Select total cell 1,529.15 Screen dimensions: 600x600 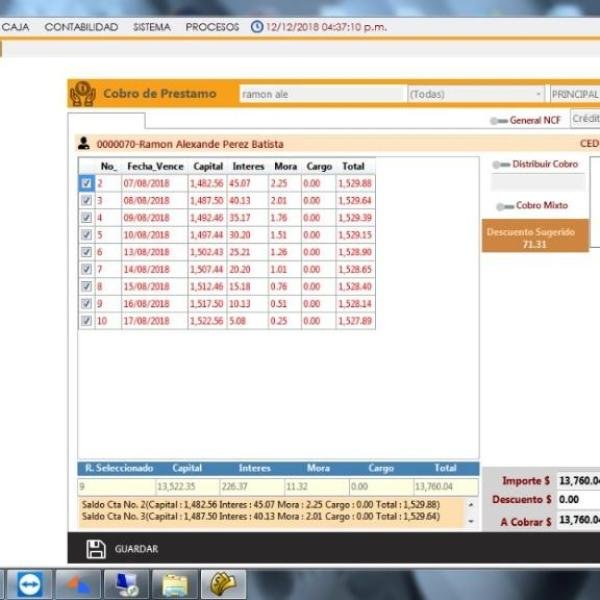pyautogui.click(x=355, y=235)
